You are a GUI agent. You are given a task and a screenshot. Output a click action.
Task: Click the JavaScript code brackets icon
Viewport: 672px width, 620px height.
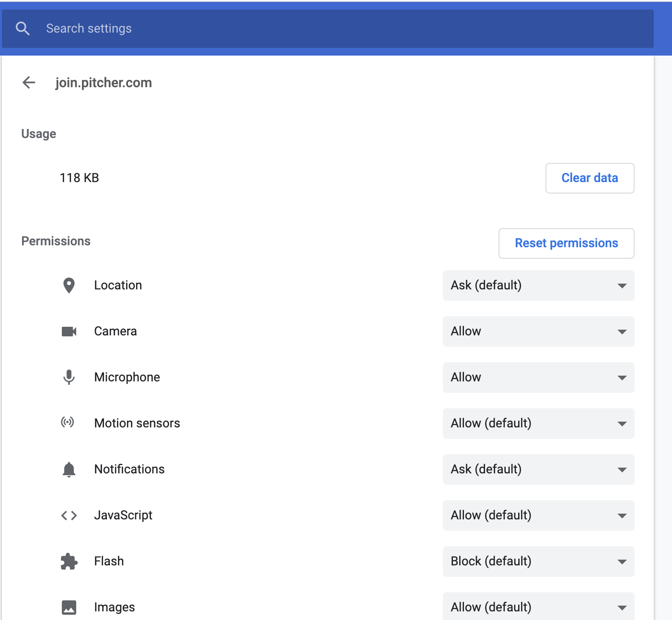pos(69,516)
